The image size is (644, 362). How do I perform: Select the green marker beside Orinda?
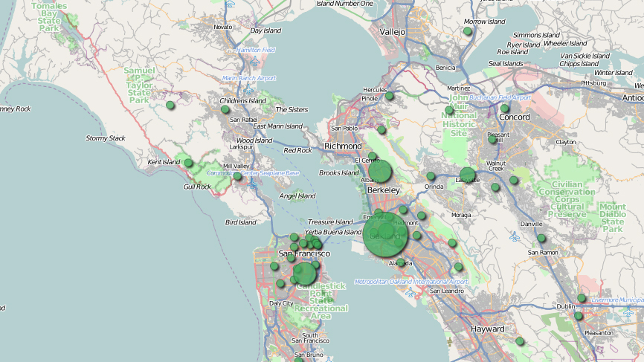(431, 176)
